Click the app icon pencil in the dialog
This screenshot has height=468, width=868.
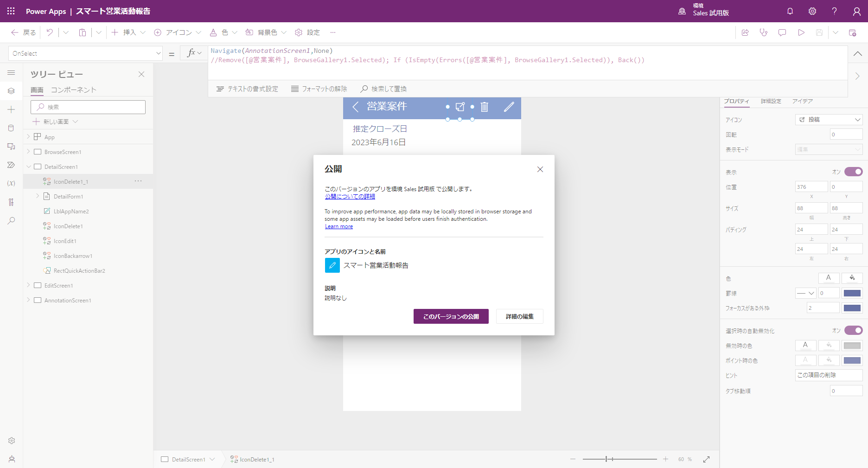pos(332,265)
